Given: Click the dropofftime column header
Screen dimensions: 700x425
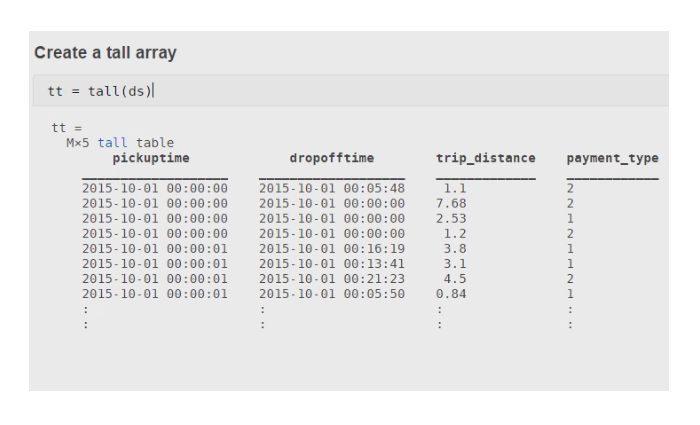Looking at the screenshot, I should click(x=331, y=158).
